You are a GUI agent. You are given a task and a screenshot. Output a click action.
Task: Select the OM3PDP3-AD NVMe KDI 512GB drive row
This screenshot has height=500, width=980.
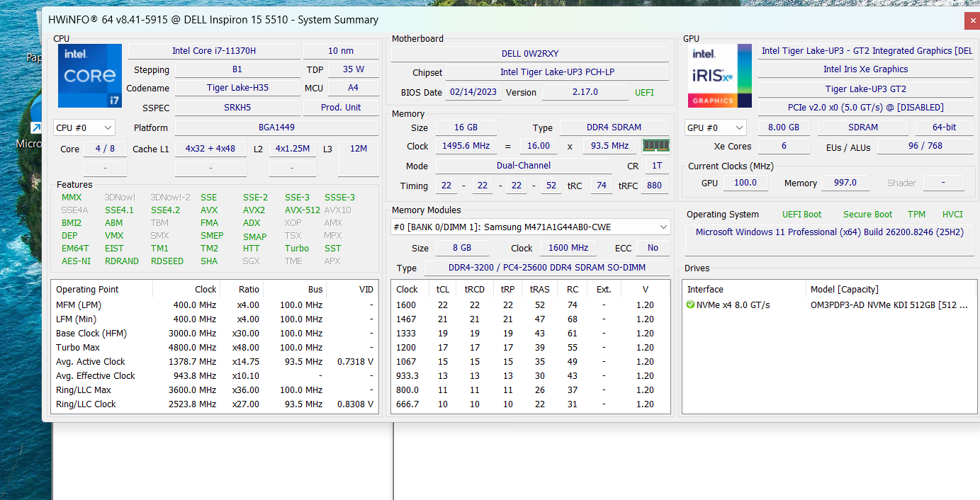point(828,305)
